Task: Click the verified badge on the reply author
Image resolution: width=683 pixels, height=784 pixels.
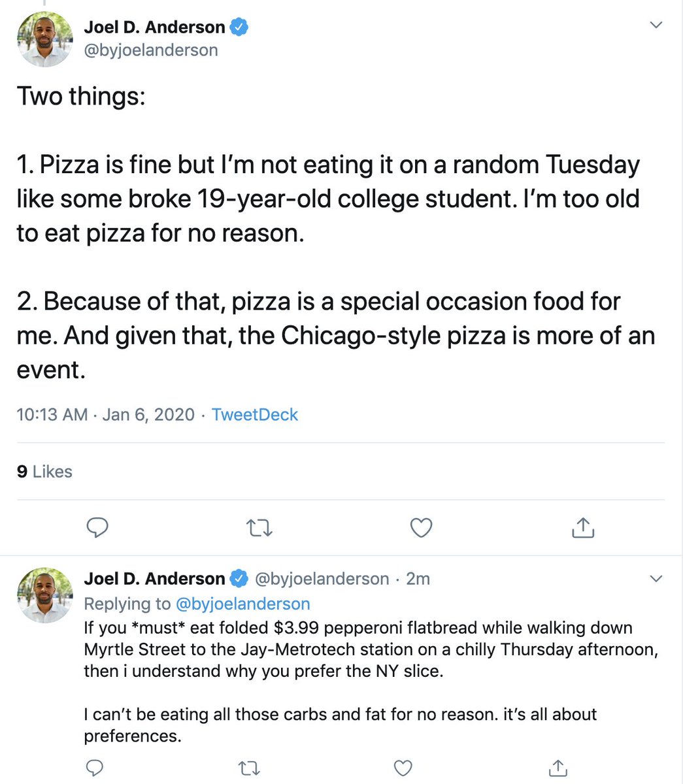Action: [239, 579]
